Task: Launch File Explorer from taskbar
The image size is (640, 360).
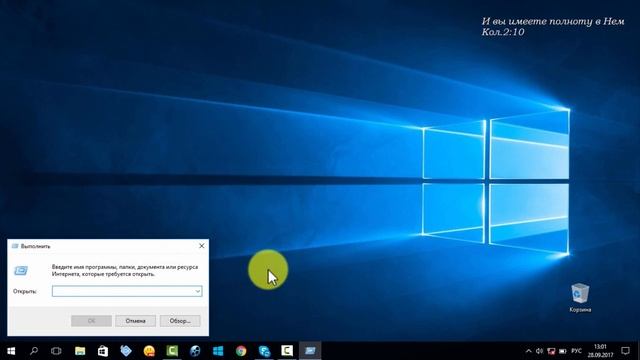Action: pyautogui.click(x=80, y=351)
